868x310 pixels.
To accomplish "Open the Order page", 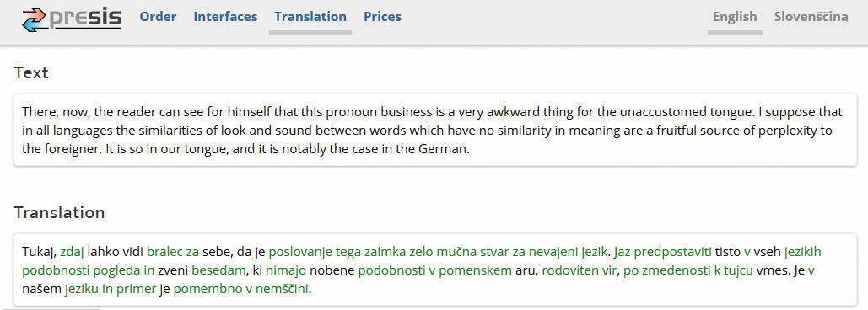I will point(158,17).
